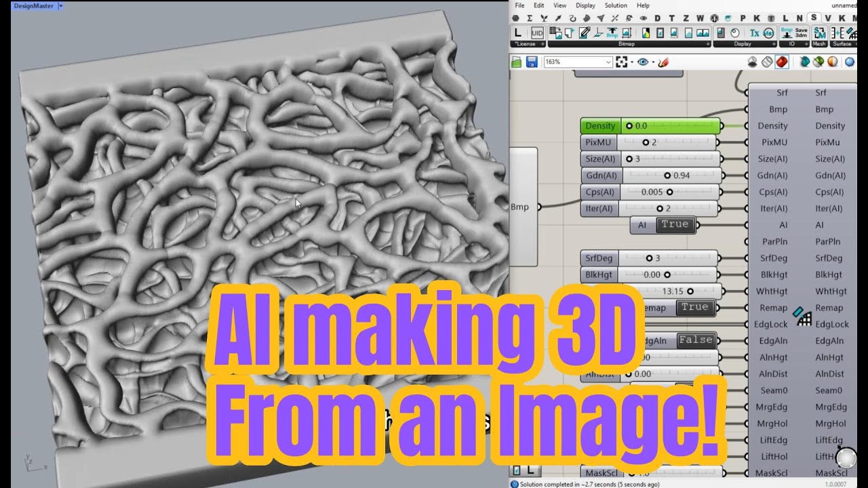Open the Display menu

point(585,5)
